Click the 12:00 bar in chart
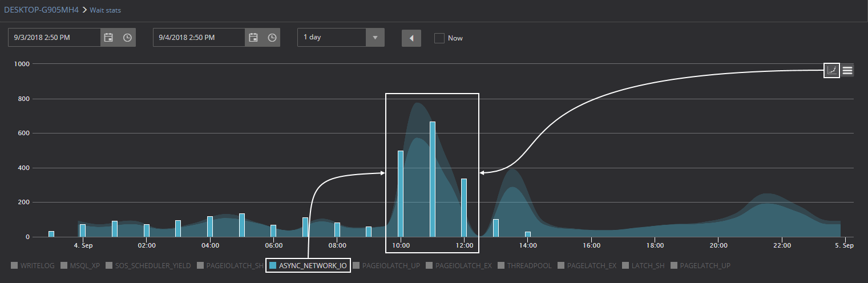This screenshot has height=283, width=868. coord(464,208)
